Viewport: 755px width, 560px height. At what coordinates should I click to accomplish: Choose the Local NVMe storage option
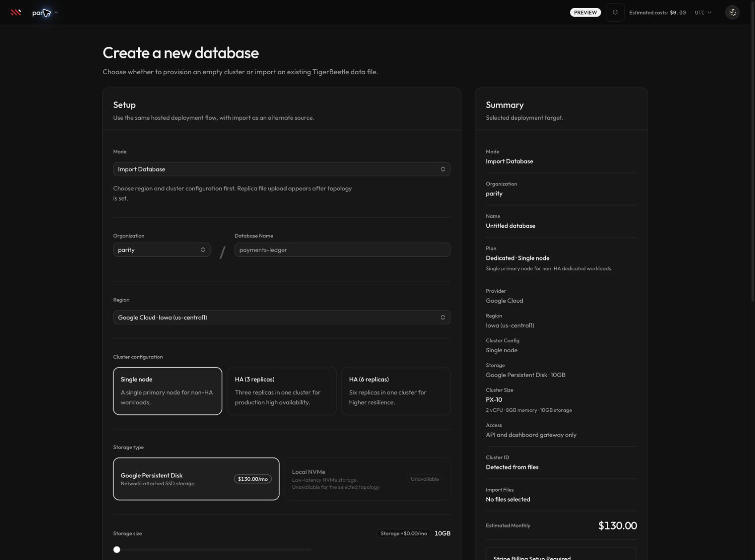pyautogui.click(x=367, y=479)
